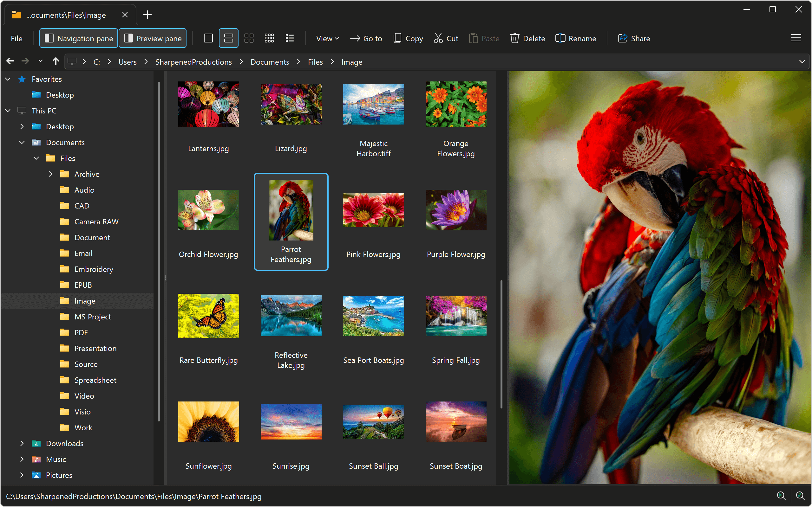Select the Rare Butterfly.jpg thumbnail
This screenshot has height=507, width=812.
click(x=208, y=316)
